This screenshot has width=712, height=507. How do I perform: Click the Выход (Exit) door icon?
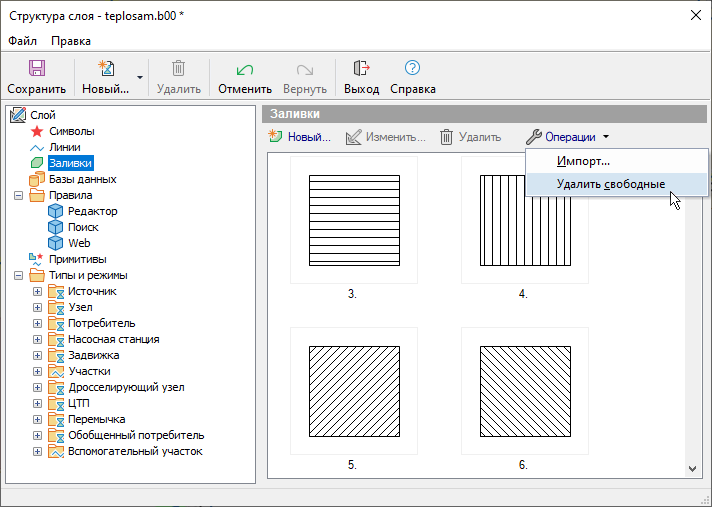point(361,69)
